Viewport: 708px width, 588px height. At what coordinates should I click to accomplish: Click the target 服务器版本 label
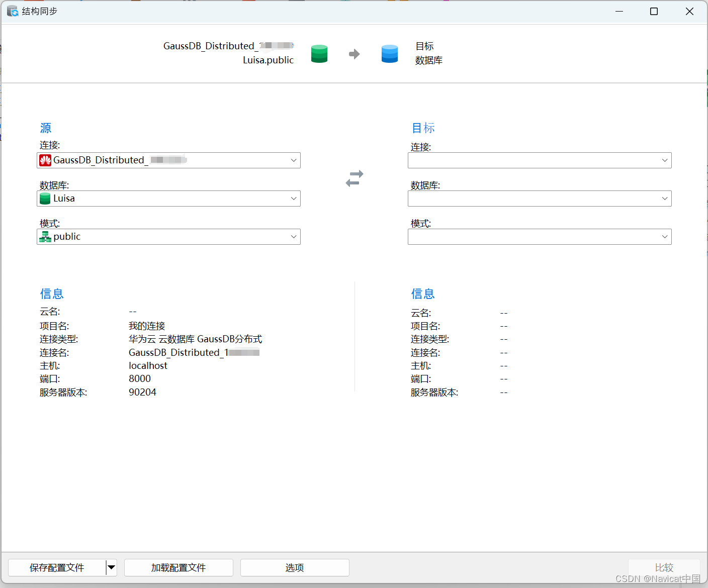434,392
